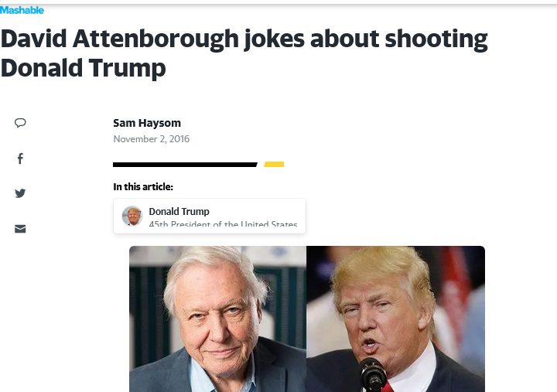Open the Donald Trump topic name in card
This screenshot has height=392, width=557.
click(x=179, y=211)
